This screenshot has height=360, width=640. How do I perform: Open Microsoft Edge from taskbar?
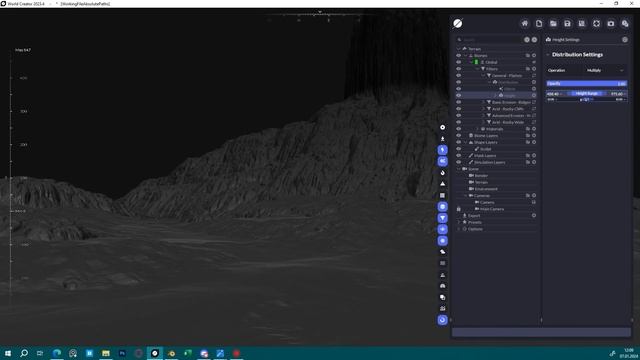57,353
